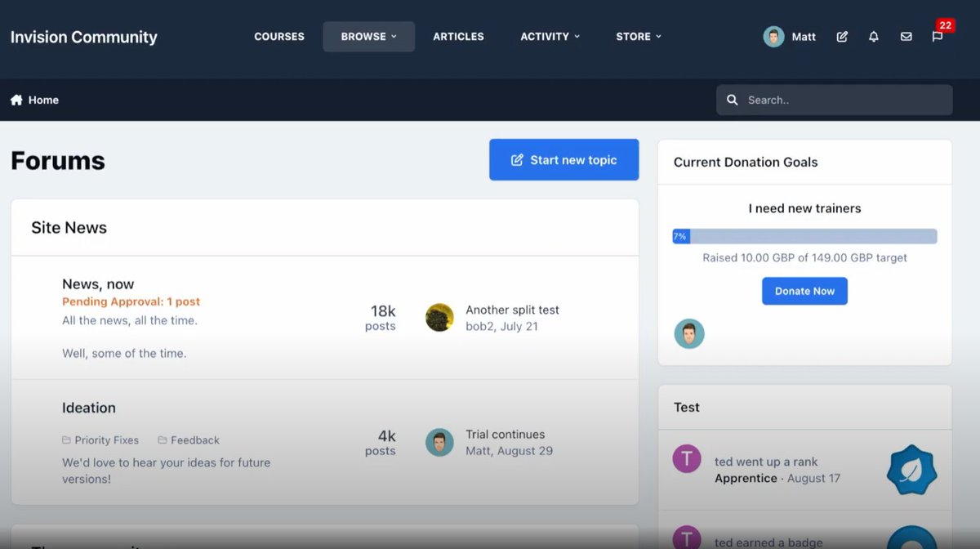
Task: Click the create content pencil icon
Action: (842, 37)
